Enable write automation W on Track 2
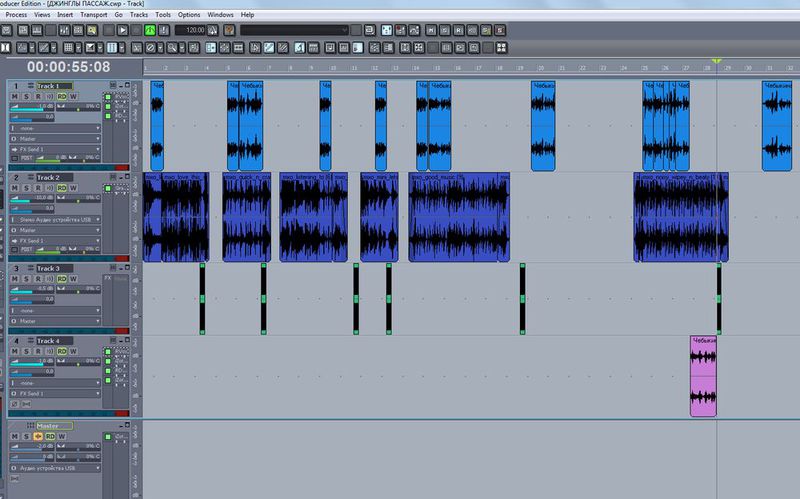 [73, 188]
